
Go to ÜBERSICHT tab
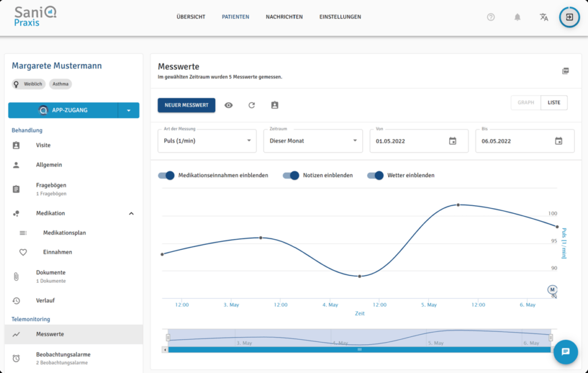pyautogui.click(x=191, y=17)
